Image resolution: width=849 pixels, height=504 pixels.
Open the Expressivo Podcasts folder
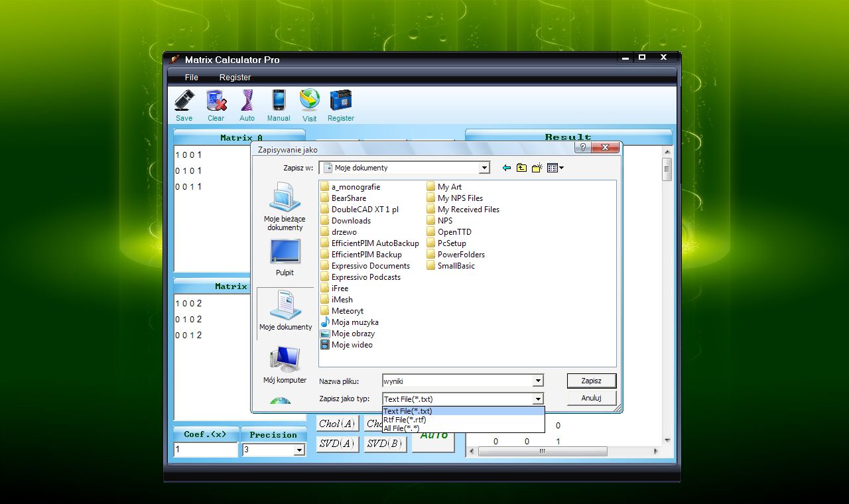pyautogui.click(x=360, y=277)
